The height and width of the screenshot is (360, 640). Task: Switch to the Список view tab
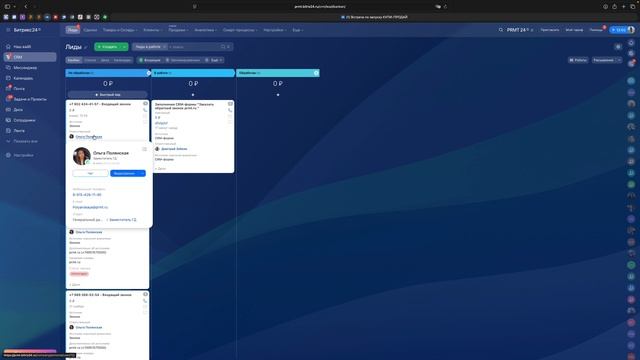(x=90, y=60)
